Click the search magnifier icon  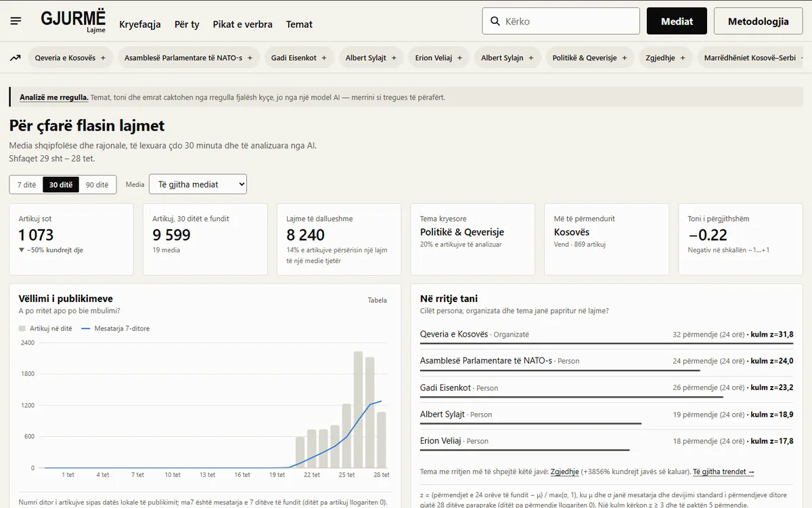(x=495, y=22)
